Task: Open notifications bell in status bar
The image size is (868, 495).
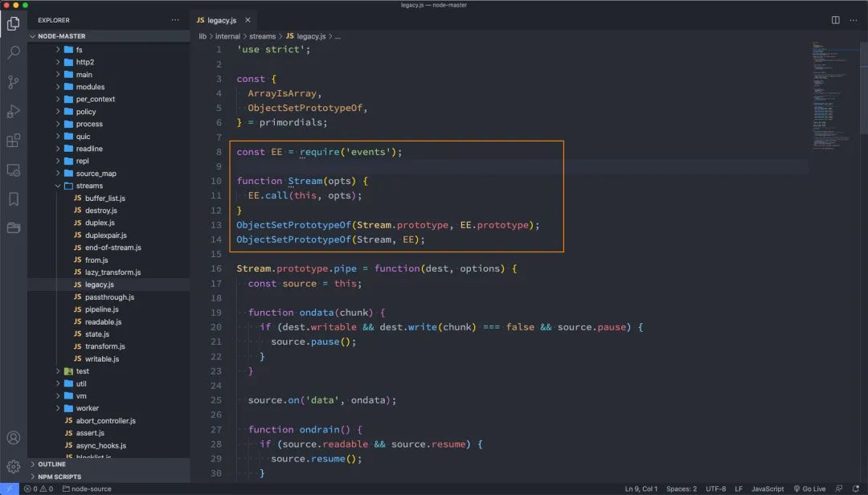Action: (x=856, y=489)
